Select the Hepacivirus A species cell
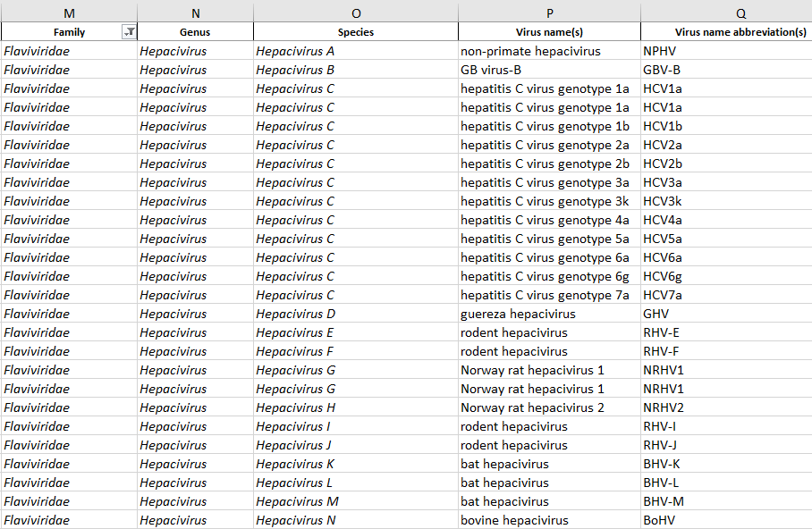Screen dimensions: 812x529 (356, 51)
